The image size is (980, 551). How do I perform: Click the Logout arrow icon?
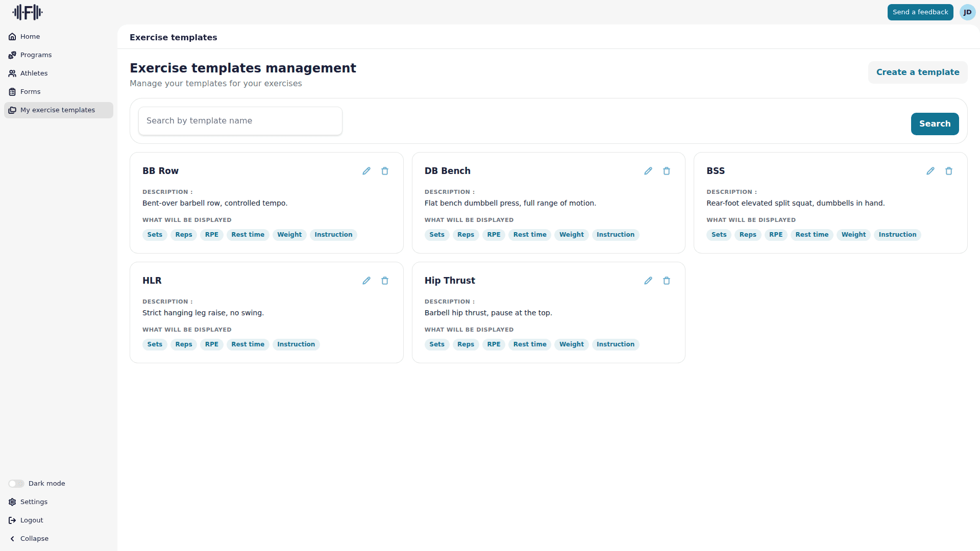coord(12,520)
